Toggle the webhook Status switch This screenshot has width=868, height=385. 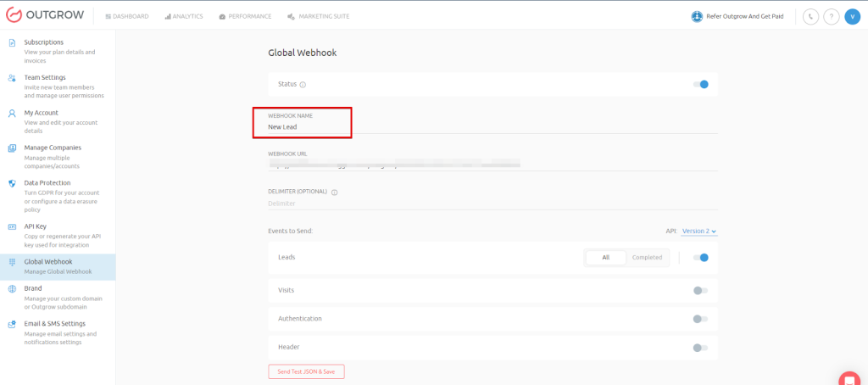pos(700,84)
